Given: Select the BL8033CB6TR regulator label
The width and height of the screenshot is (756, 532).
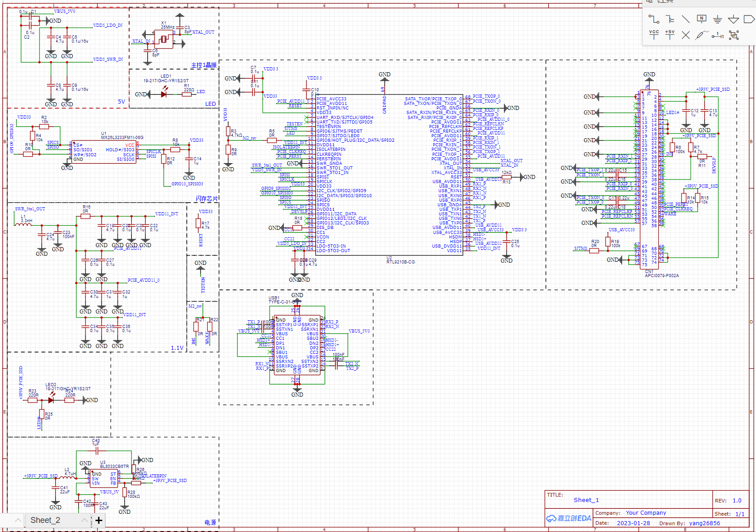Looking at the screenshot, I should [x=114, y=467].
